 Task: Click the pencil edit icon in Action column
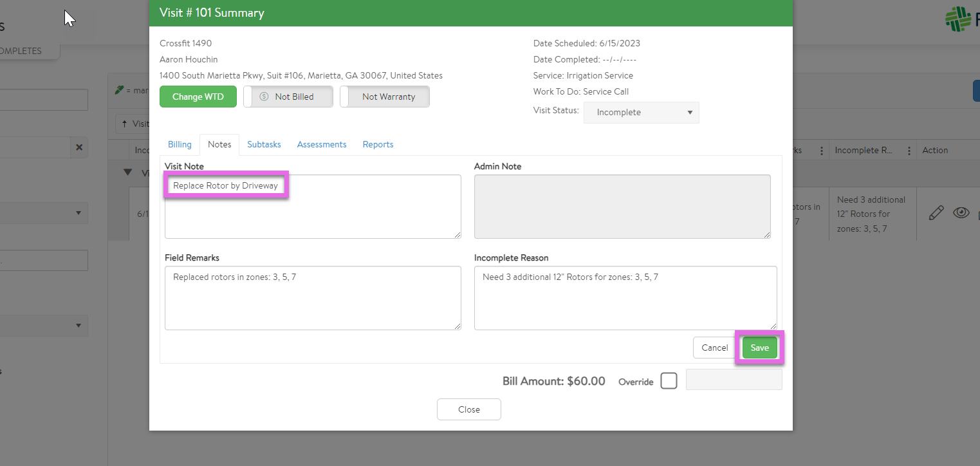(936, 213)
